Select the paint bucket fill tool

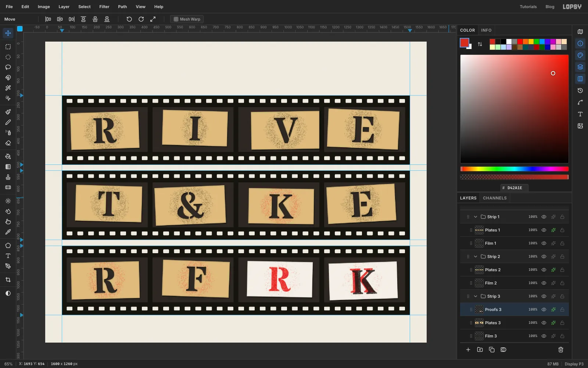[8, 156]
